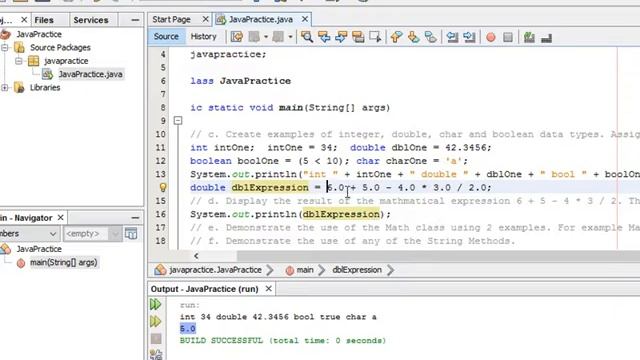
Task: Re-run with different parameters yellow arrows
Action: click(x=156, y=322)
